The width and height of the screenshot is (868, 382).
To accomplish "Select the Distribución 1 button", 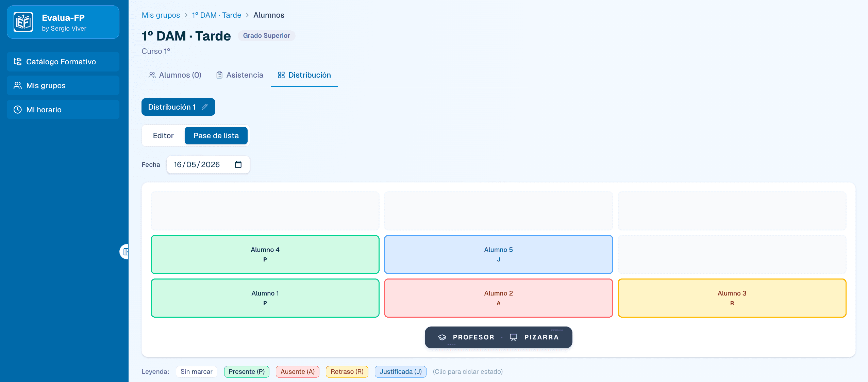I will [x=178, y=107].
